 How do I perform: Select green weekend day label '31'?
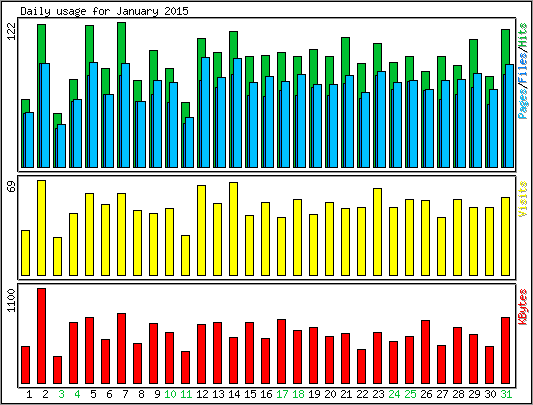(x=506, y=394)
